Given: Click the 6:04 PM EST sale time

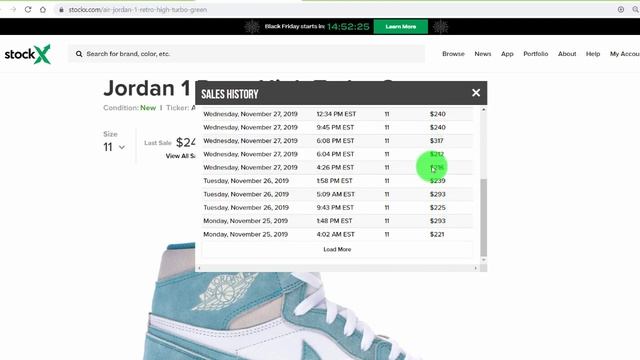Looking at the screenshot, I should tap(335, 154).
